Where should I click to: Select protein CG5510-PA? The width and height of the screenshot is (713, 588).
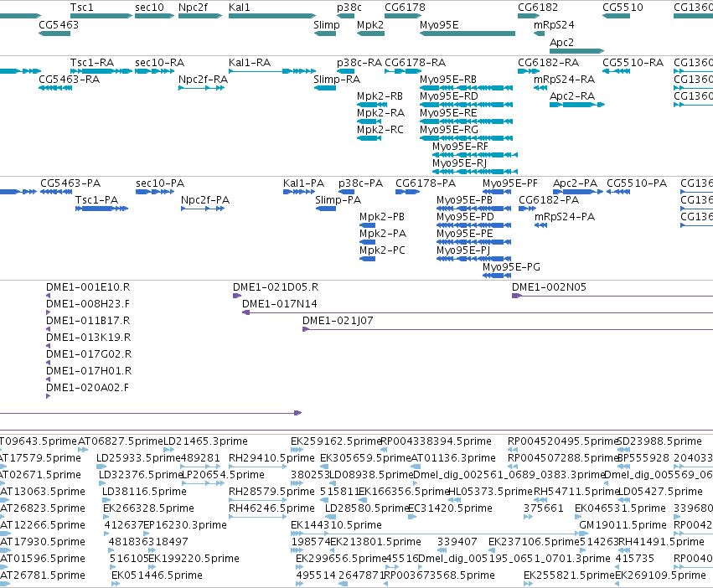(637, 183)
